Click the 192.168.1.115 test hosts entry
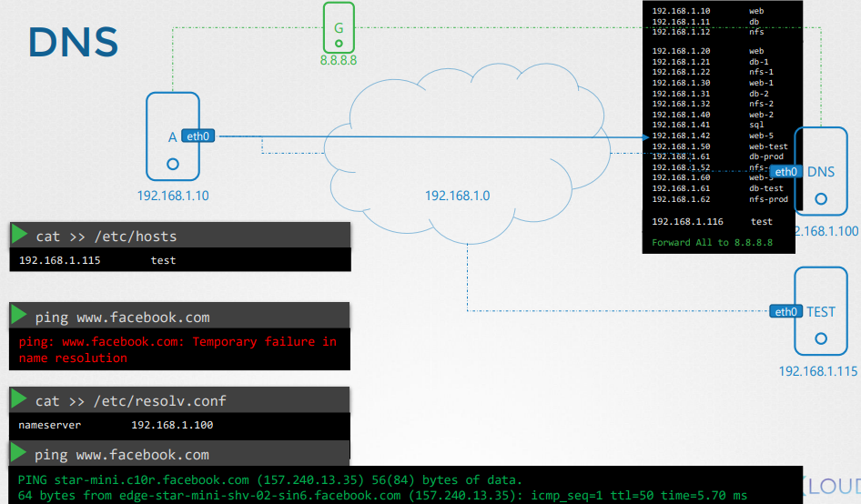Image resolution: width=861 pixels, height=504 pixels. click(97, 260)
